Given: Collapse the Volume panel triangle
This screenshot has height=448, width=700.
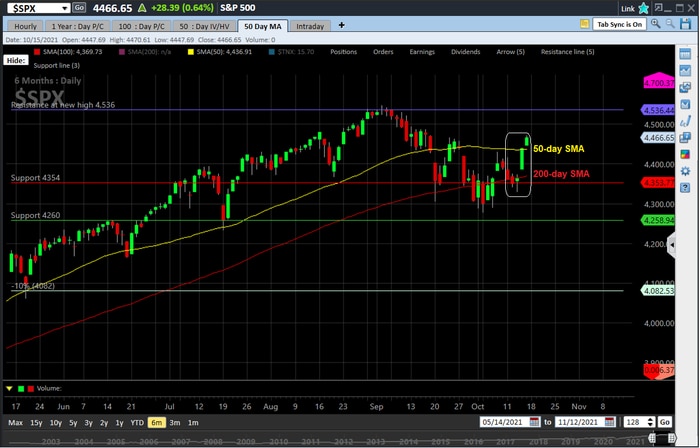Looking at the screenshot, I should (x=9, y=389).
